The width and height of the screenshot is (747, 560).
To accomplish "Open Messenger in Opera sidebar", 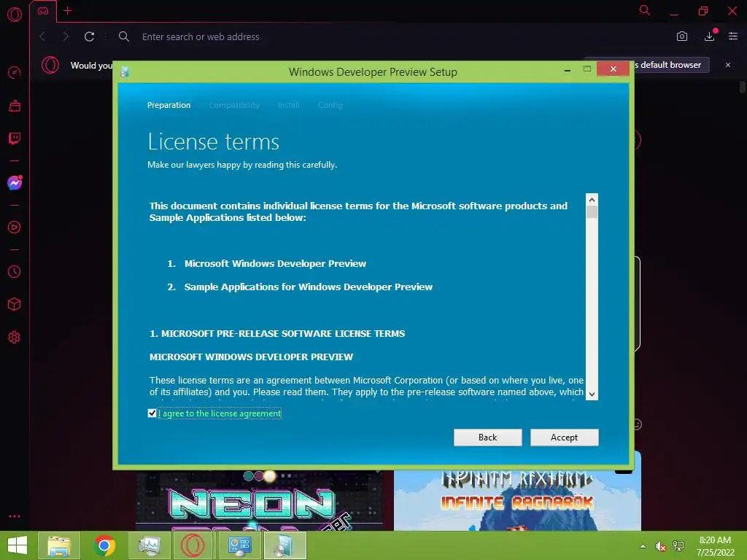I will (15, 183).
